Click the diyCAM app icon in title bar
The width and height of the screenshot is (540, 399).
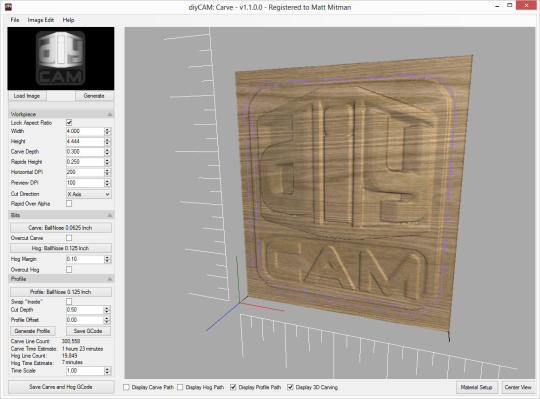pos(8,7)
